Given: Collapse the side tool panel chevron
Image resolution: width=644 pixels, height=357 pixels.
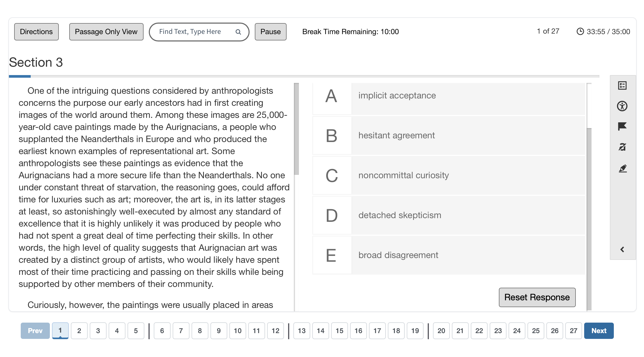Looking at the screenshot, I should point(622,249).
